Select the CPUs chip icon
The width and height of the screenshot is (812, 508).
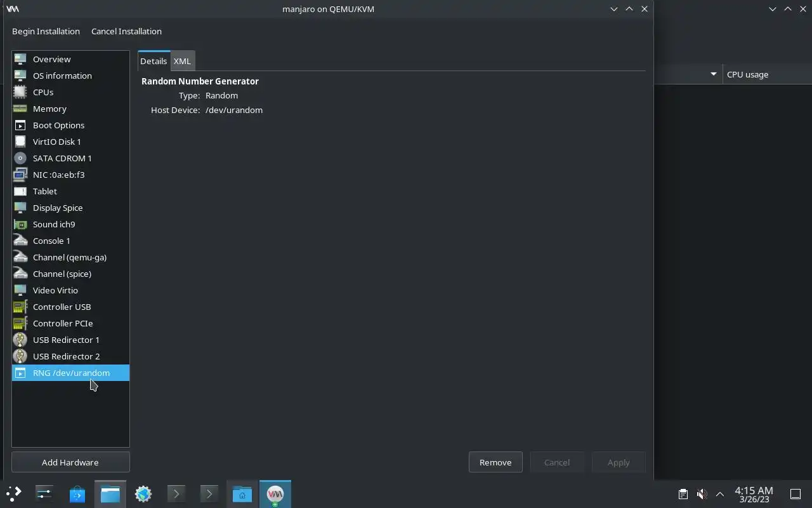(20, 92)
